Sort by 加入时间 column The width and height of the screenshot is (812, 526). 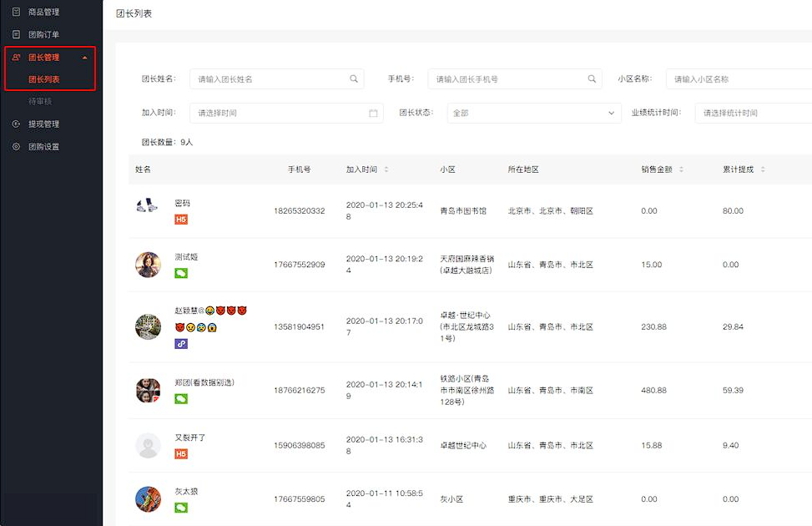386,169
